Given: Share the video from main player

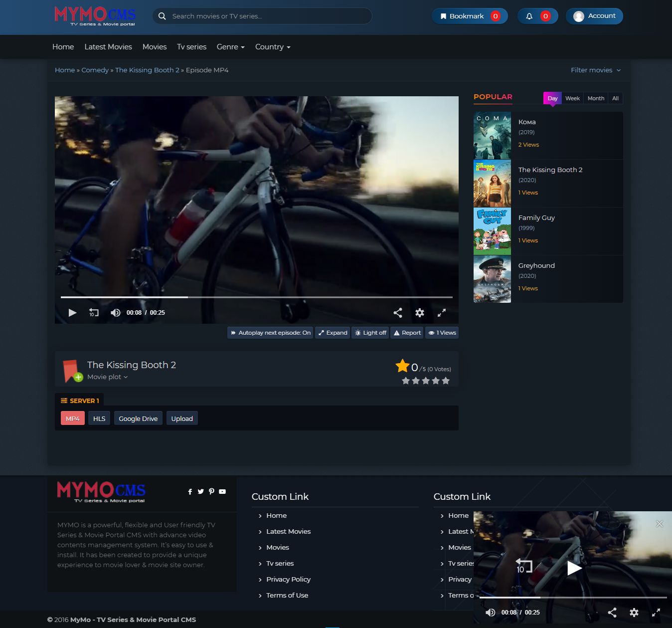Looking at the screenshot, I should pos(398,313).
